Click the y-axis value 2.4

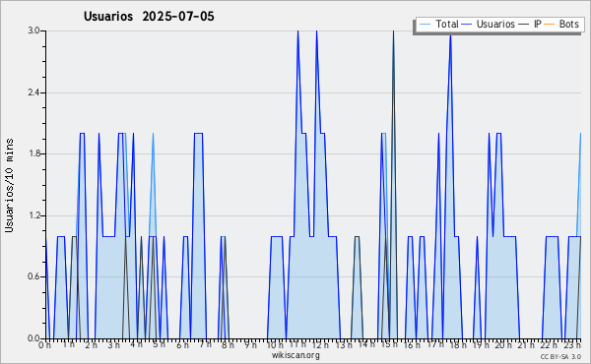(x=33, y=92)
